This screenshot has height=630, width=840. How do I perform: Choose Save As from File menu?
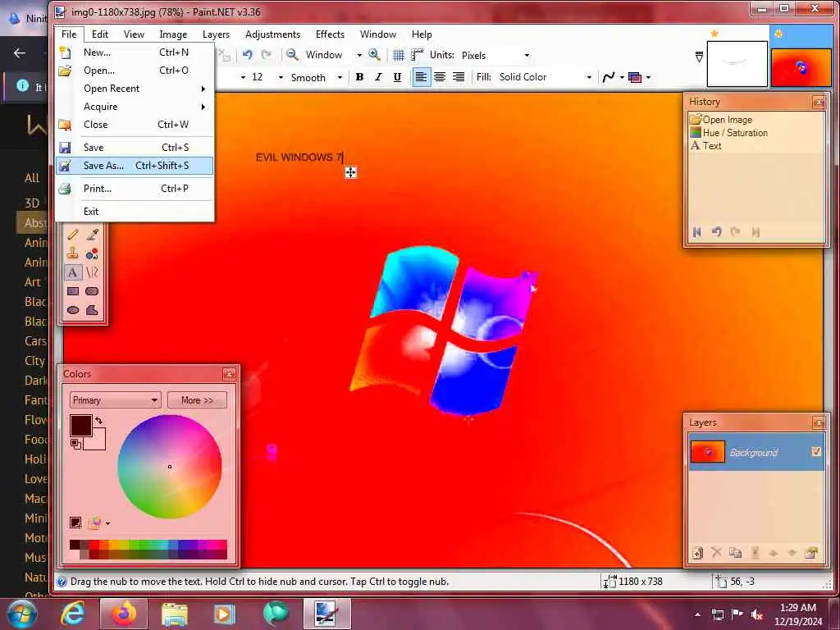pos(134,166)
